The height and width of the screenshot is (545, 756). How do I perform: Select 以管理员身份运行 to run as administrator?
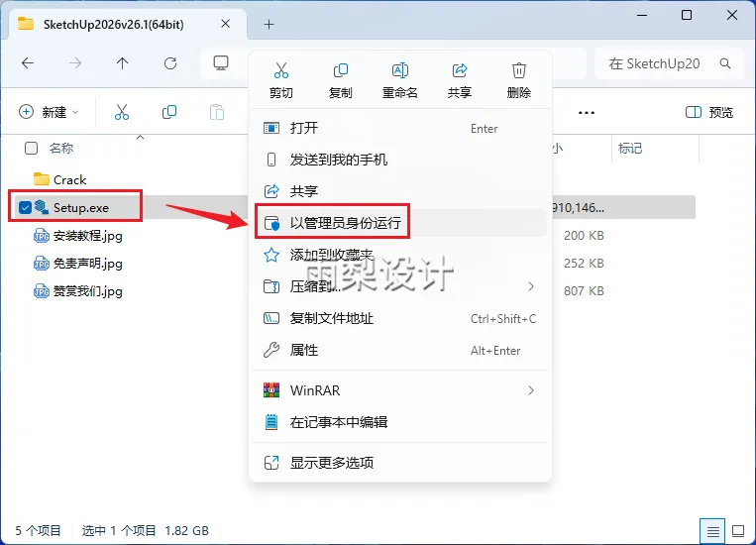399,223
